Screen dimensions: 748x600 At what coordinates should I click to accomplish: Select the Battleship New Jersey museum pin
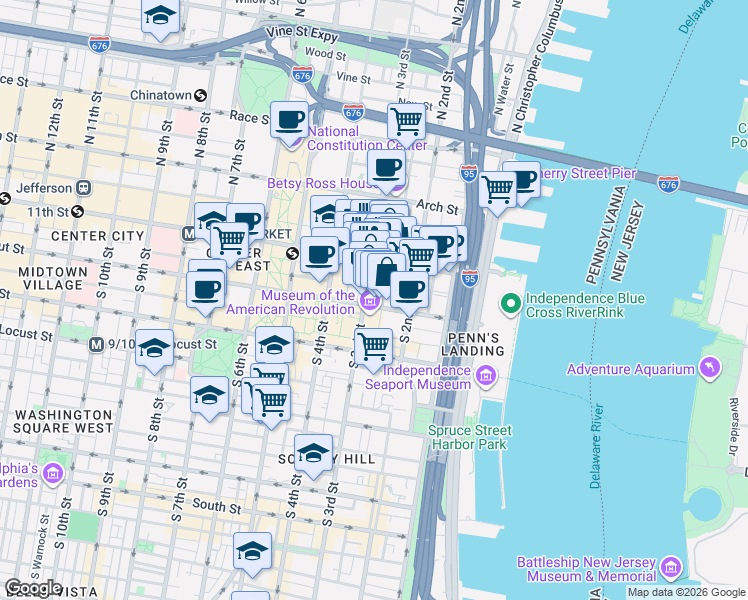pyautogui.click(x=673, y=568)
